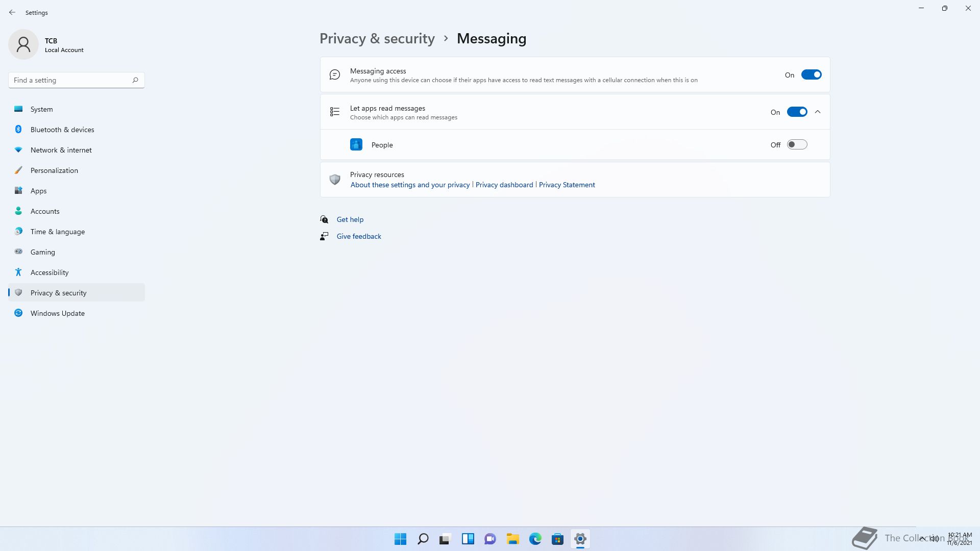980x551 pixels.
Task: Show hidden system tray icons chevron
Action: 922,538
